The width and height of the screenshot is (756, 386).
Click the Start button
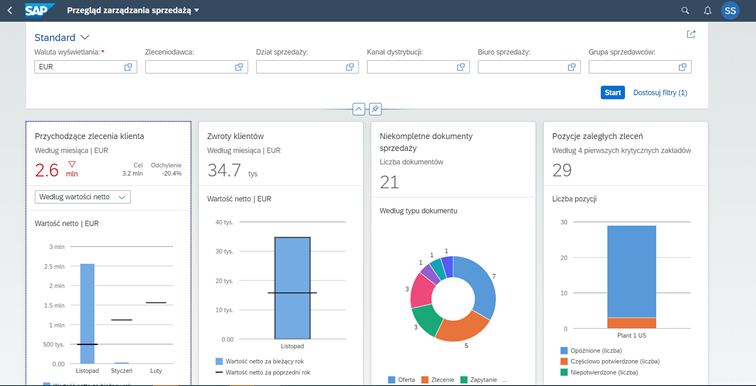pyautogui.click(x=612, y=93)
